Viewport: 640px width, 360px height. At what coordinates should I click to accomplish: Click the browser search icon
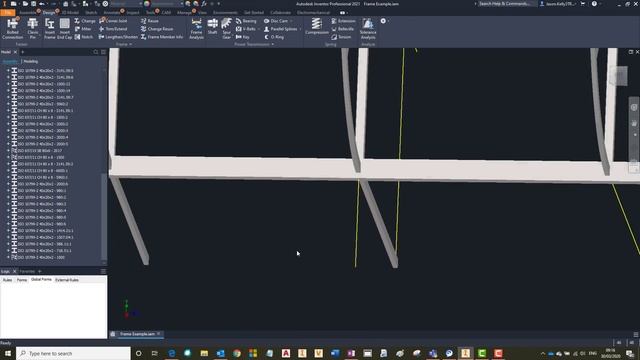96,52
